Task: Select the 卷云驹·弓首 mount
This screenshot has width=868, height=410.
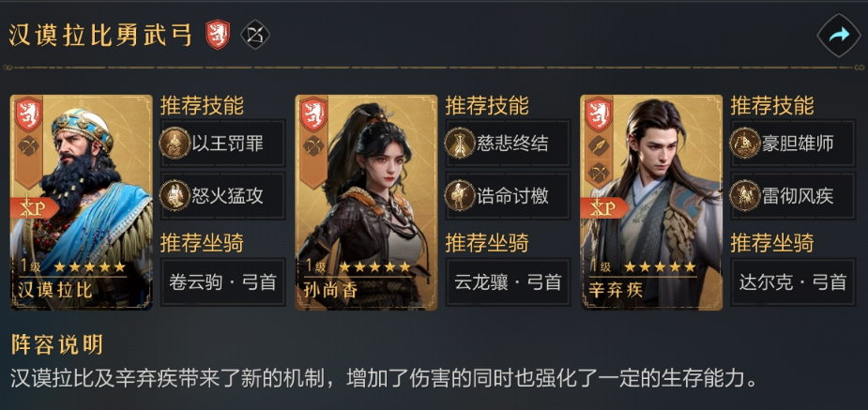Action: (x=223, y=282)
